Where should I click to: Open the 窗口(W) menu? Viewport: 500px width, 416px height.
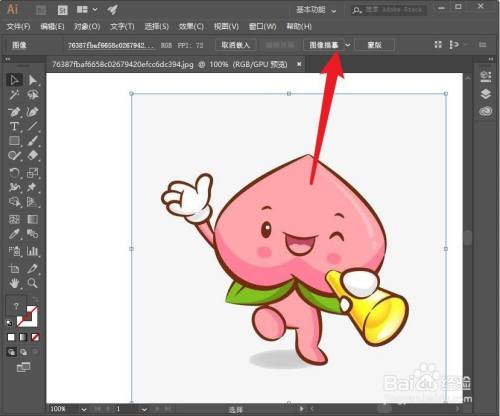pyautogui.click(x=263, y=27)
